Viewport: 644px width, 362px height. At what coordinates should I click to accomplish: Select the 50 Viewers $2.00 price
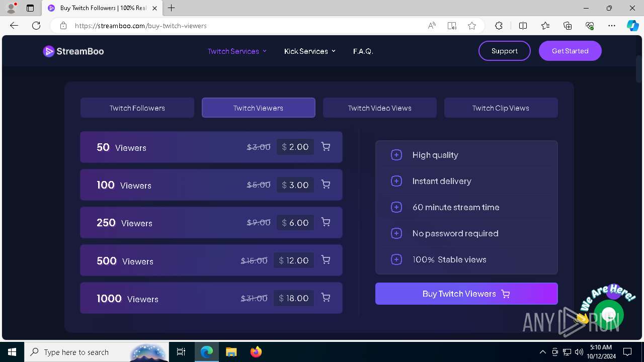pyautogui.click(x=295, y=147)
